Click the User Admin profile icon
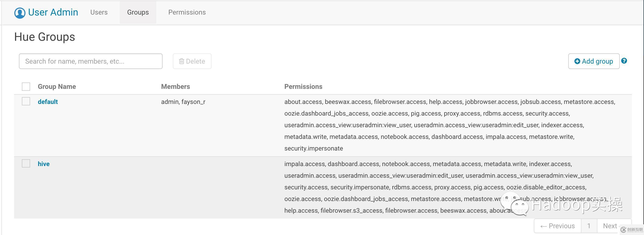 tap(20, 13)
